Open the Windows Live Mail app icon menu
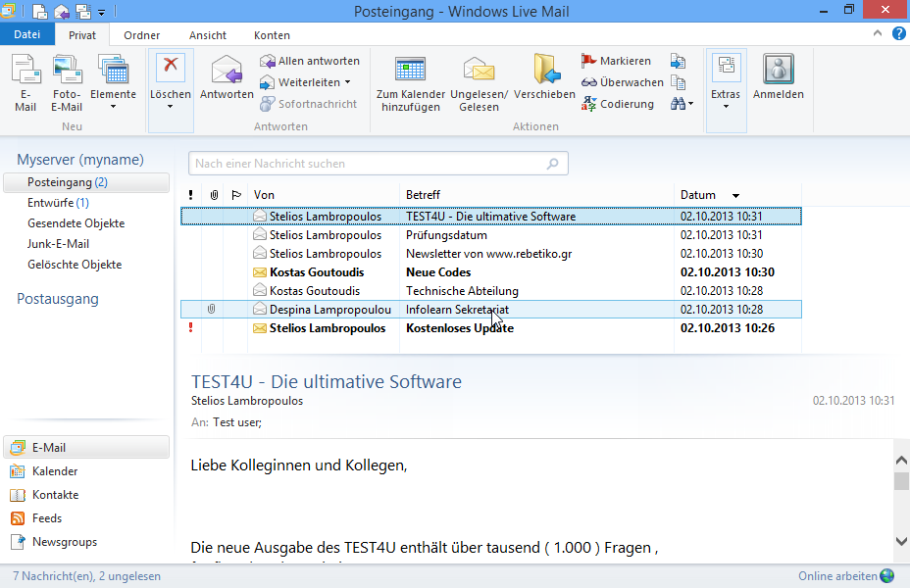The height and width of the screenshot is (588, 910). tap(8, 11)
